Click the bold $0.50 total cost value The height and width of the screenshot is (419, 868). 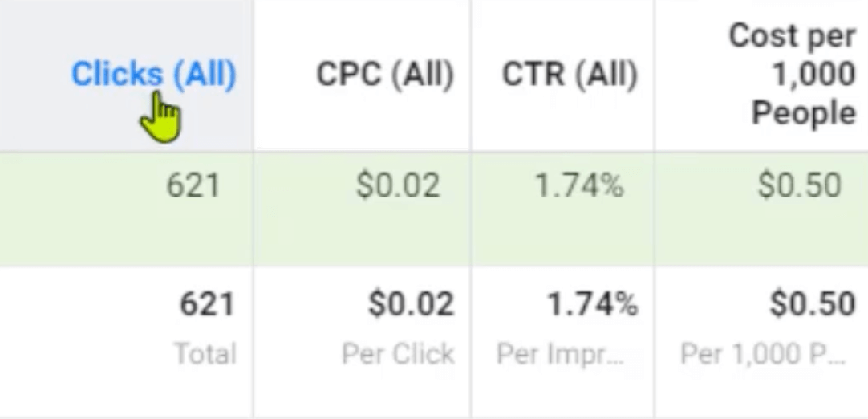click(813, 305)
